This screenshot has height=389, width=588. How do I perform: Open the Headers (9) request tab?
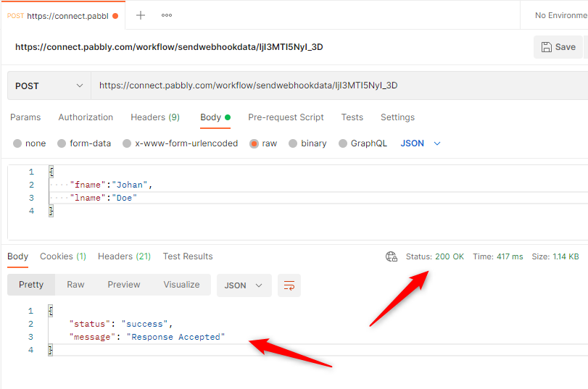click(x=155, y=117)
